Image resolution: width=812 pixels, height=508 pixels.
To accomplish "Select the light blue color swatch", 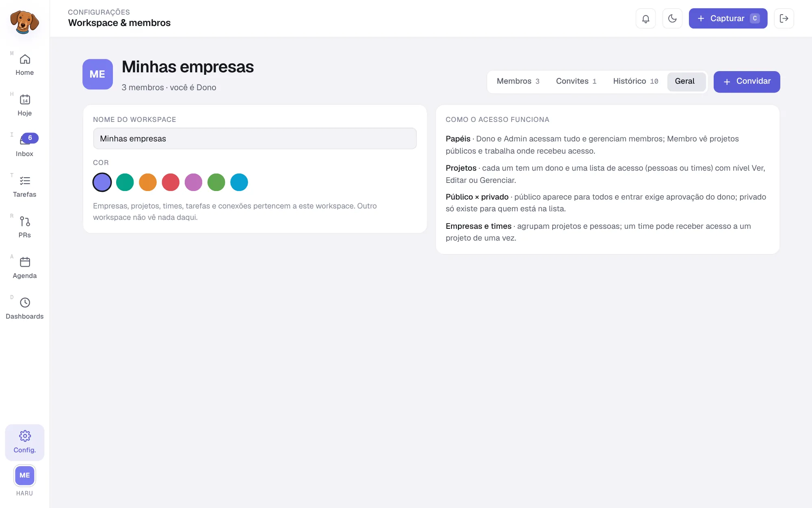I will (x=239, y=182).
